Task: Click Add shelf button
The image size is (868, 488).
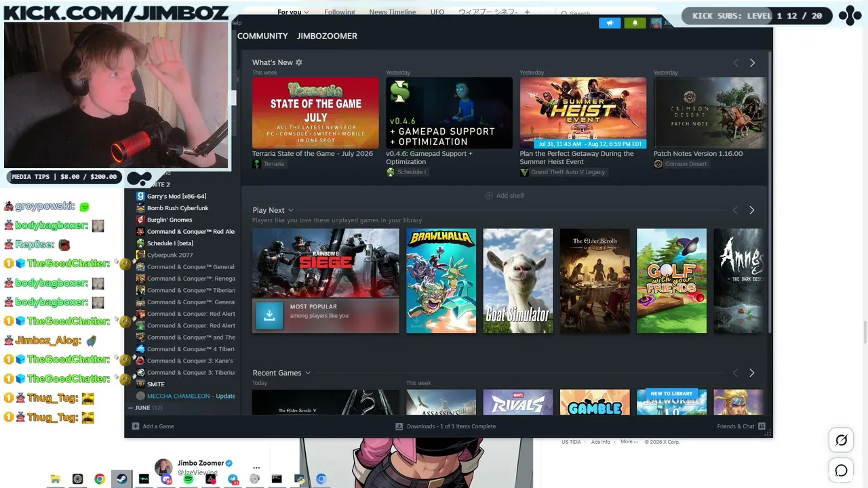Action: tap(505, 195)
